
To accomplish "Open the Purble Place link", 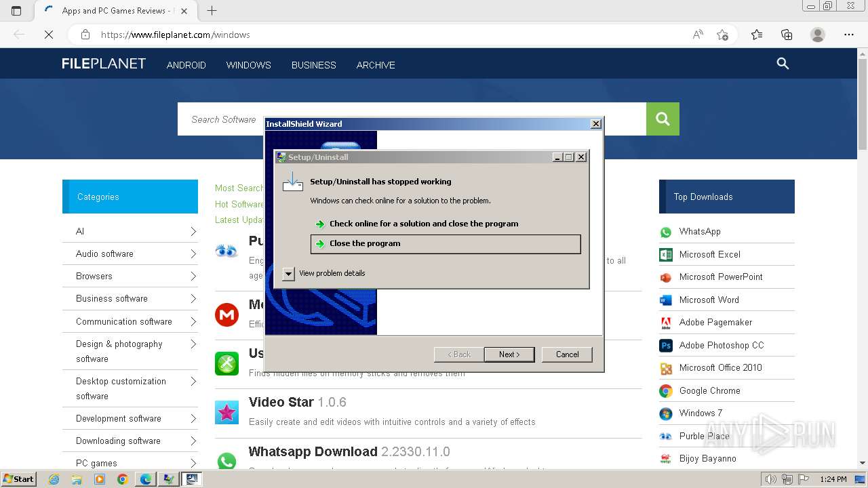I will (705, 436).
